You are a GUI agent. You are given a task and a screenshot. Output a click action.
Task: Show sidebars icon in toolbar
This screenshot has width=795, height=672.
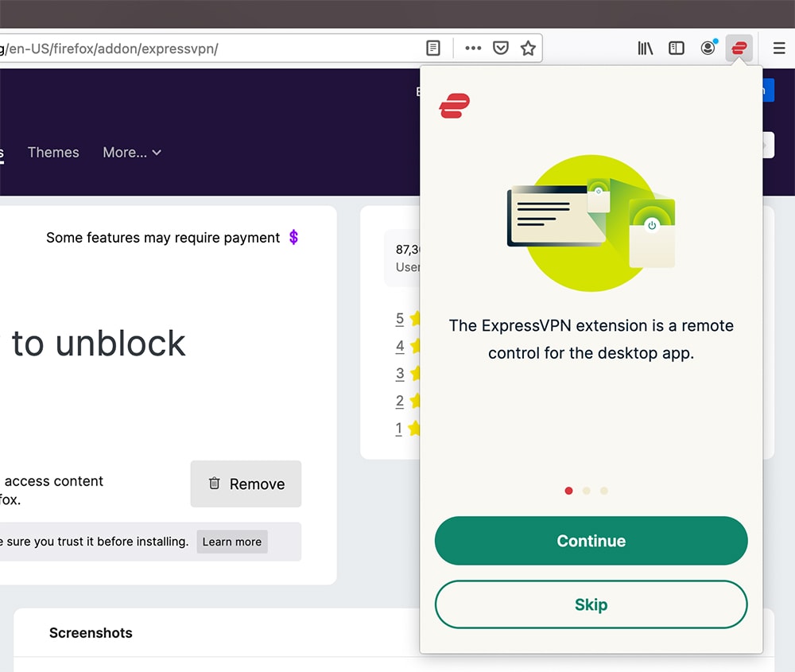pos(677,49)
